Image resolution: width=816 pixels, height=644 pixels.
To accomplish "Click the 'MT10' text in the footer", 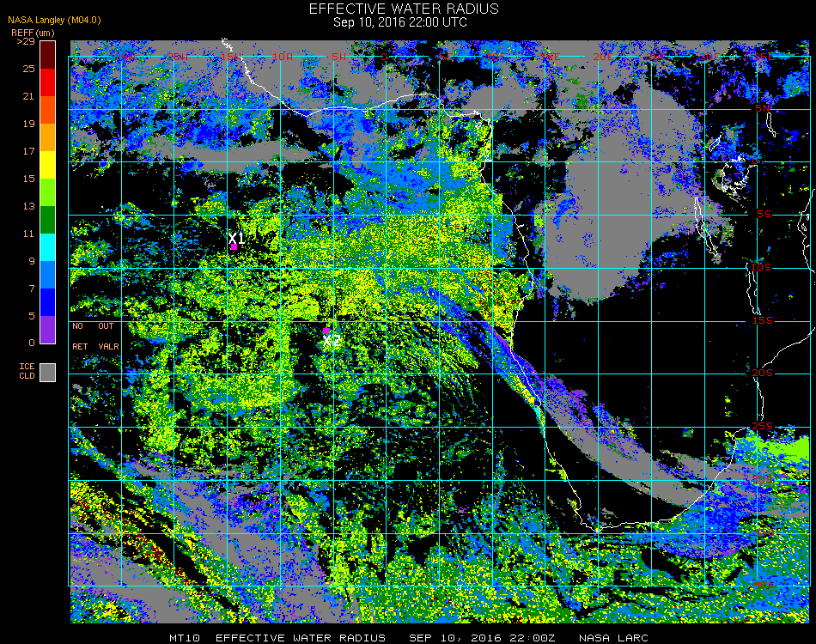I will click(185, 638).
